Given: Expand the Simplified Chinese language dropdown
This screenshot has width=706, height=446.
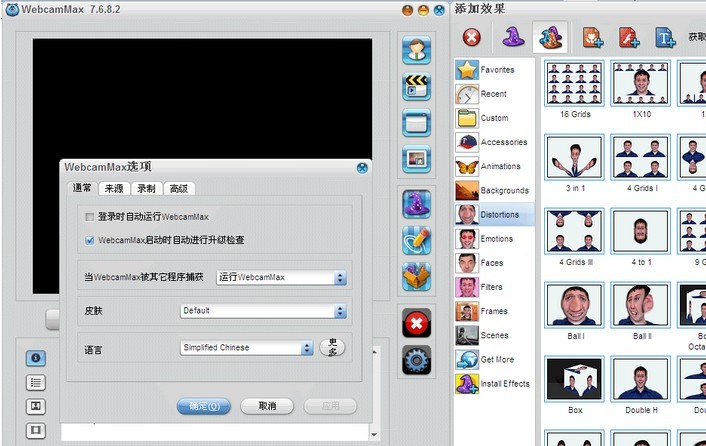Looking at the screenshot, I should [x=307, y=348].
